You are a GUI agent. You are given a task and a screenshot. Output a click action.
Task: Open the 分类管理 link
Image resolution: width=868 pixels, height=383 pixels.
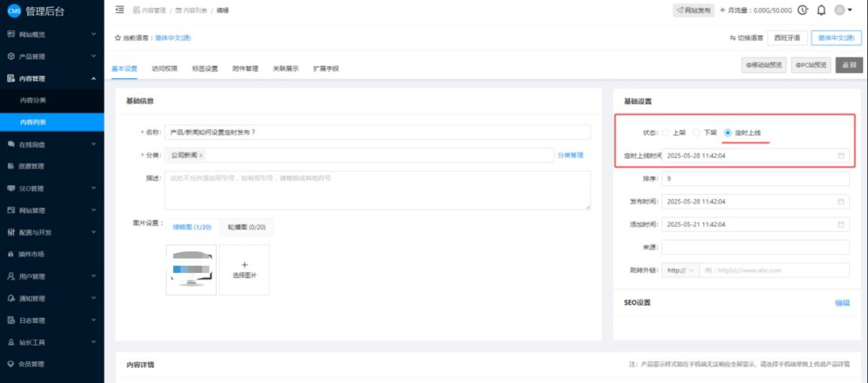pos(569,155)
